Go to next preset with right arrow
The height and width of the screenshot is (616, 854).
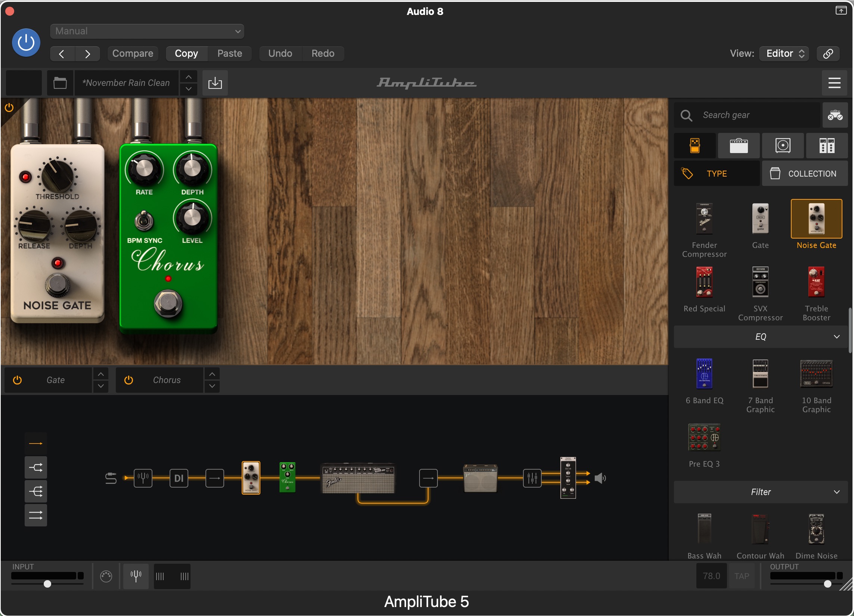87,53
